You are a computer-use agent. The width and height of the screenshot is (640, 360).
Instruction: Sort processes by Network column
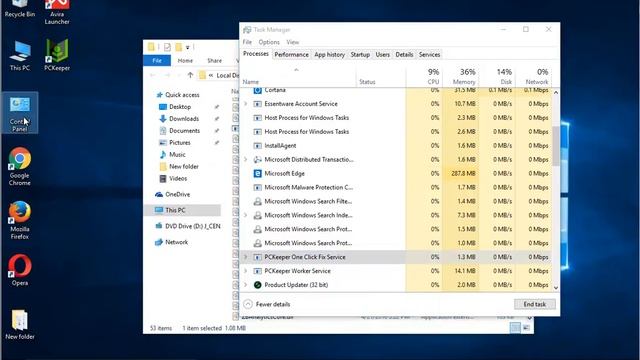tap(533, 76)
